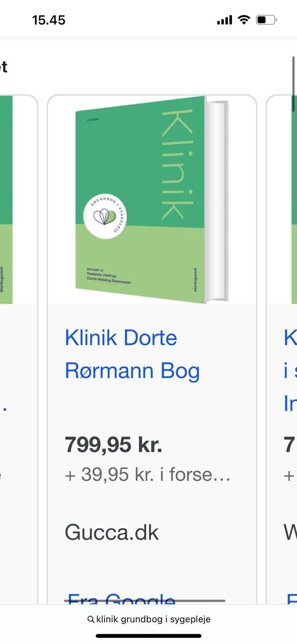Open the partially visible left product card image
The width and height of the screenshot is (297, 644).
(x=6, y=200)
